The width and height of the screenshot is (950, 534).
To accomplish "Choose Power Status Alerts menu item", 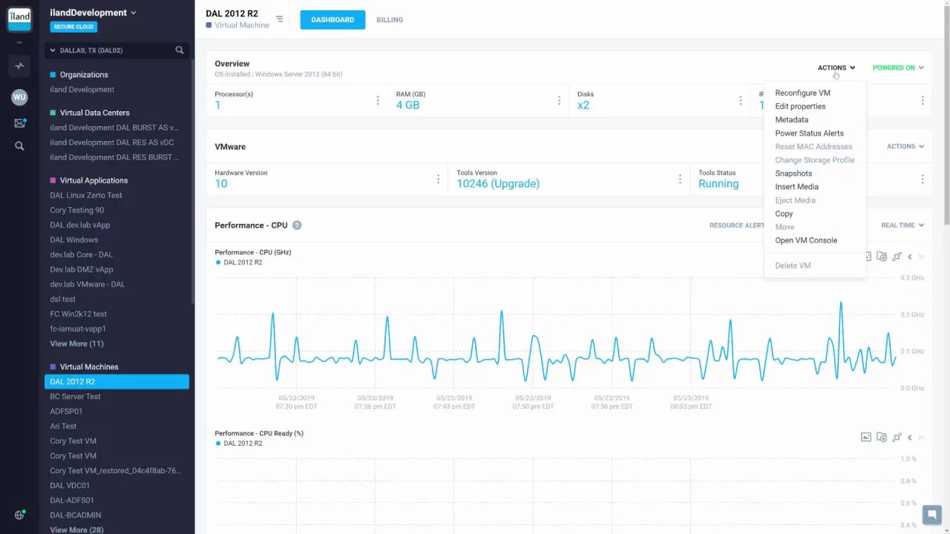I will click(809, 133).
